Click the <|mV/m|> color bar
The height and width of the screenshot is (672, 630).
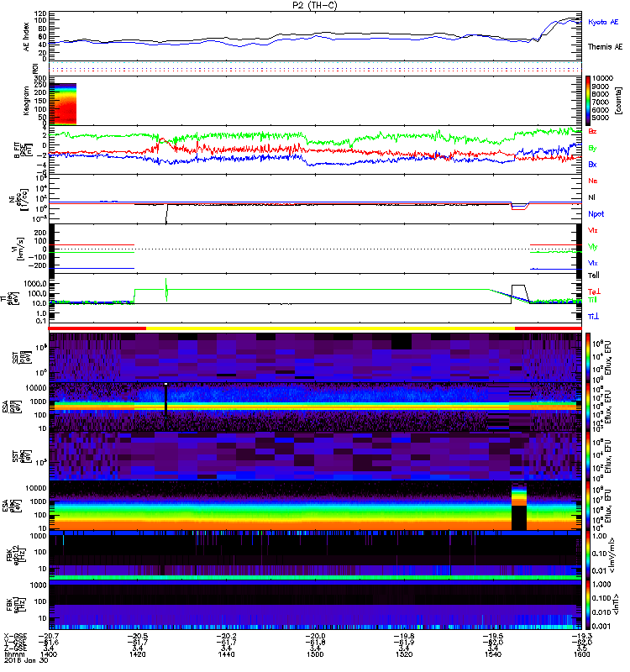coord(588,555)
